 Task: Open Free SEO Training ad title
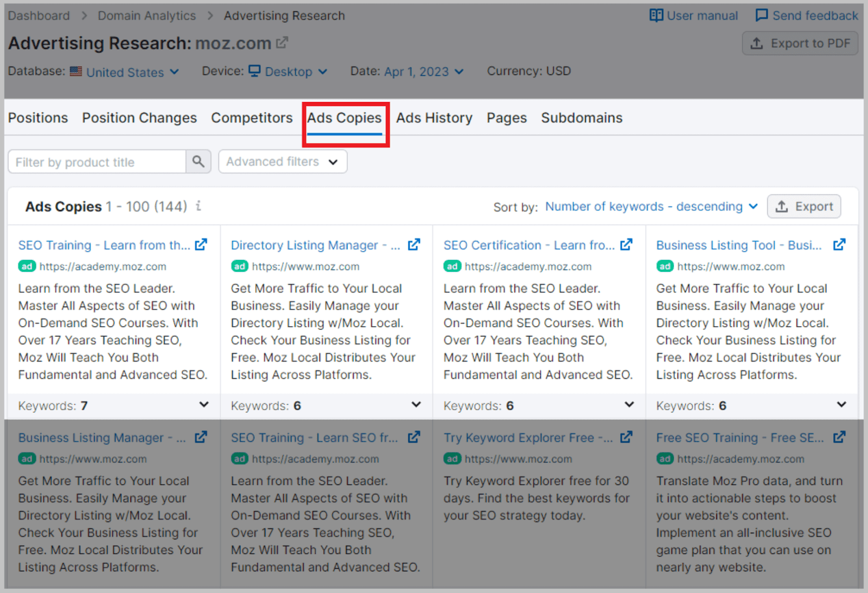click(x=740, y=437)
